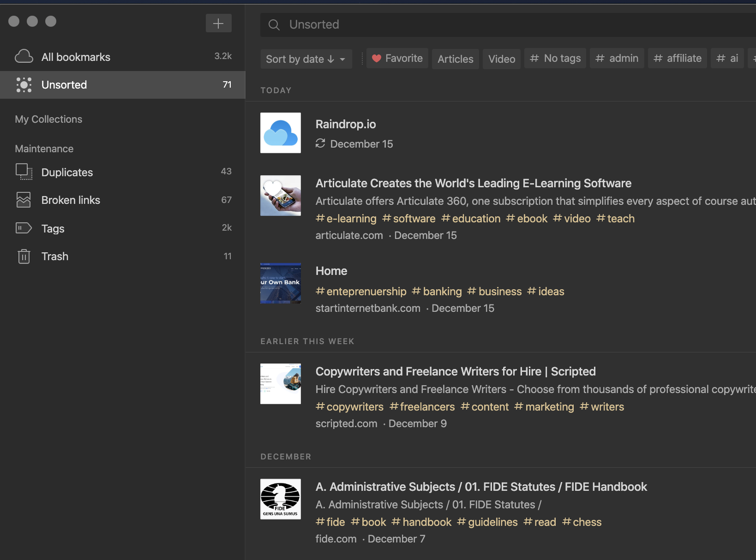Click the plus add-bookmark button
The image size is (756, 560).
[x=218, y=23]
